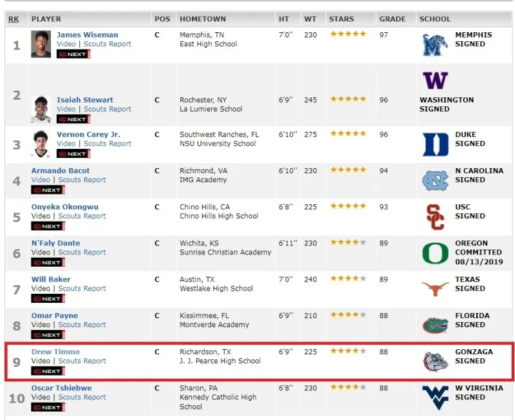Click the Texas Longhorns logo

tap(435, 289)
